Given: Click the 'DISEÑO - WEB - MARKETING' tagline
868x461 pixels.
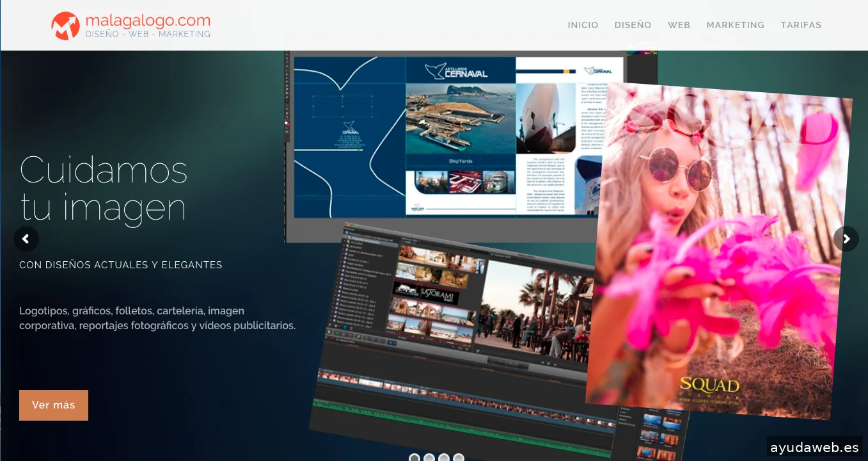Looking at the screenshot, I should pos(148,35).
